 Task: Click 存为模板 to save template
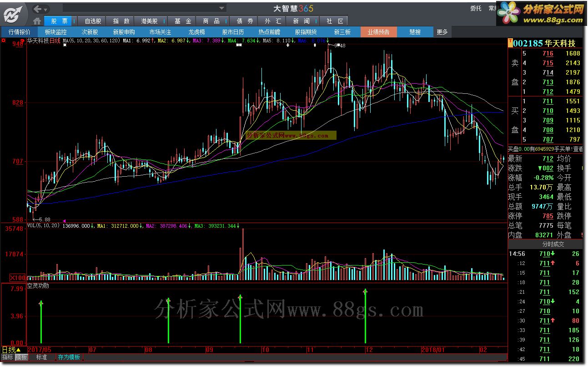(69, 357)
